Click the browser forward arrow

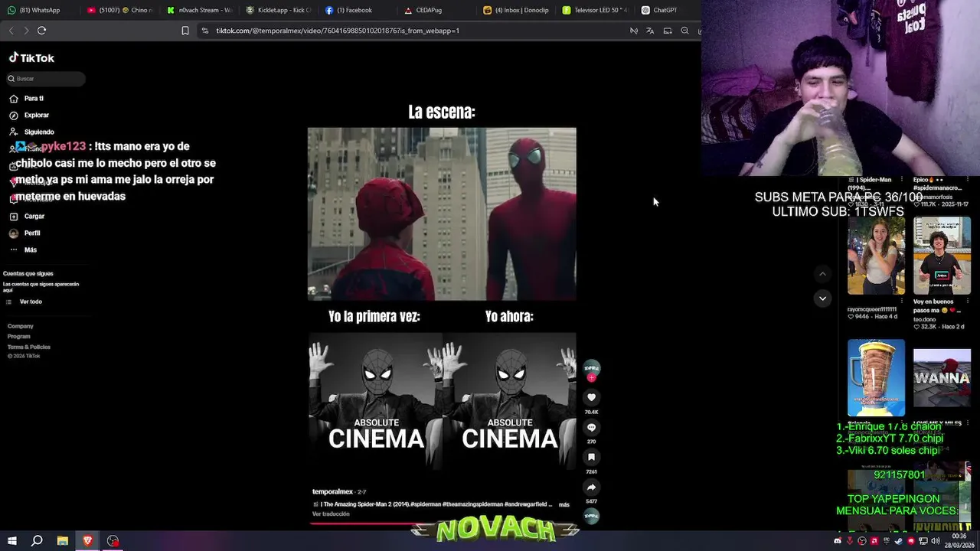click(x=26, y=31)
